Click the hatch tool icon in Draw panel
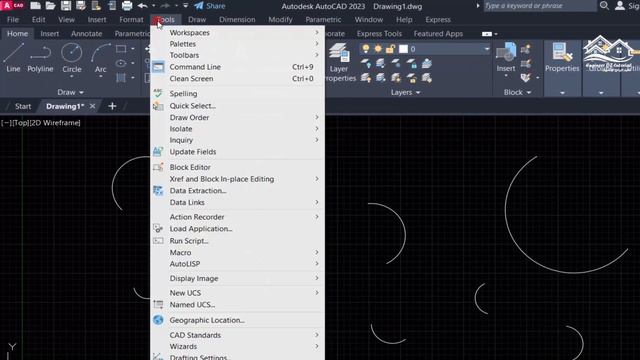 (x=121, y=78)
